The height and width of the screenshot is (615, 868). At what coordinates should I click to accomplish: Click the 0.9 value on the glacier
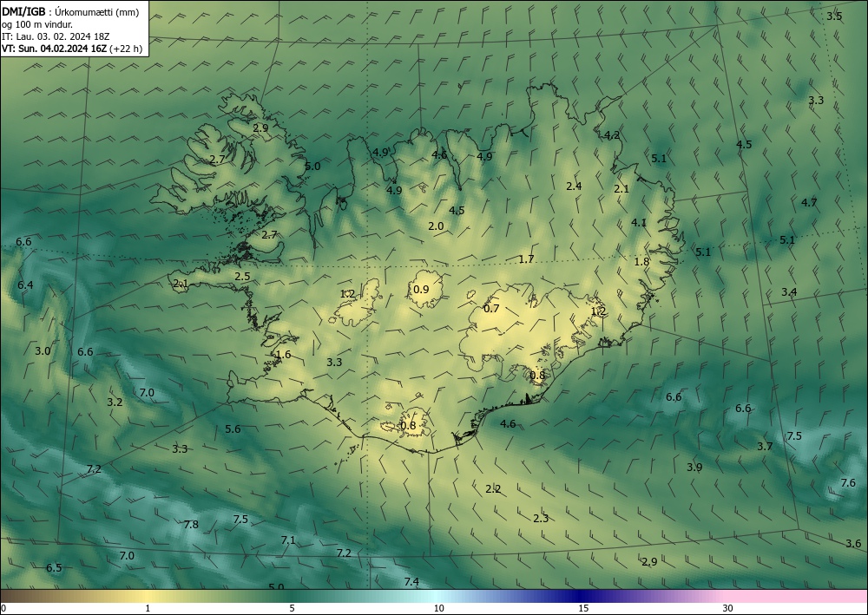pyautogui.click(x=421, y=289)
